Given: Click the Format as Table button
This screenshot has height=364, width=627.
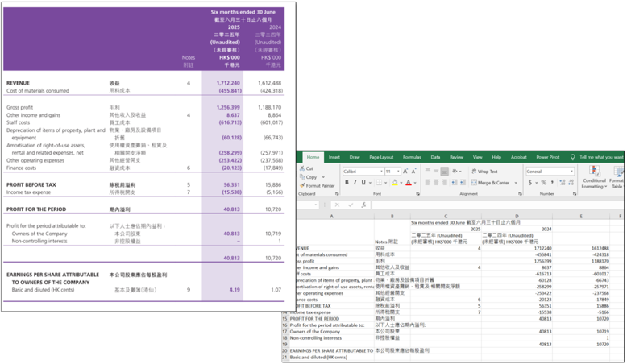Looking at the screenshot, I should pyautogui.click(x=617, y=176).
